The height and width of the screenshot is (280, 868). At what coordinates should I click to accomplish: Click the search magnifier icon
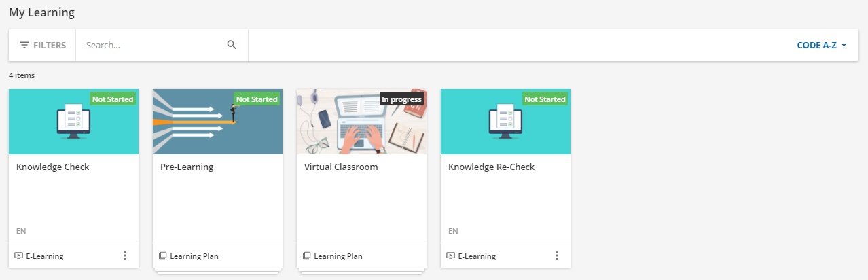[x=232, y=45]
